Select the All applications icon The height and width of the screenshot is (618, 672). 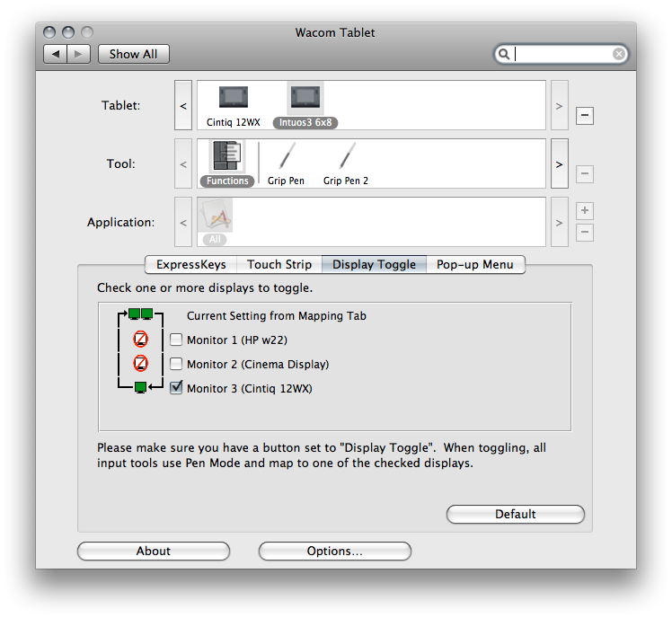pos(216,215)
